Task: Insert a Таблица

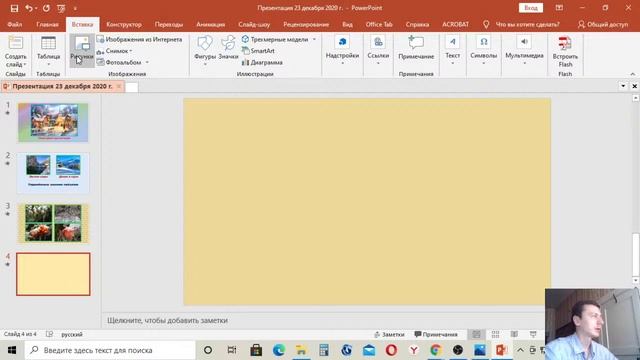Action: [48, 52]
